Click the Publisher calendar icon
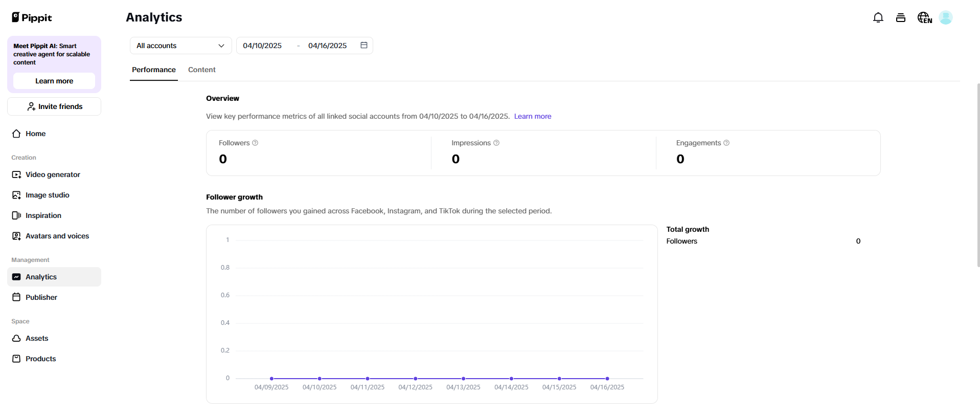Viewport: 980px width, 417px height. click(16, 297)
